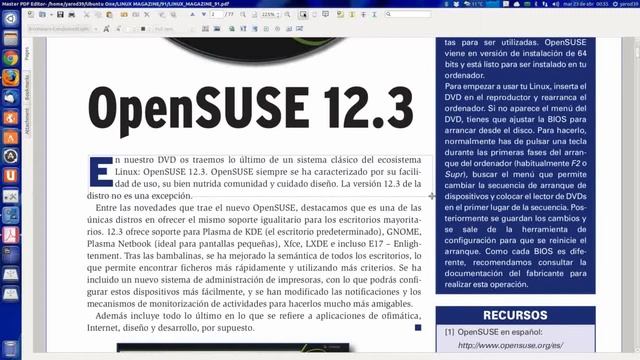Screen dimensions: 640x360
Task: Click the zoom out magnifier icon
Action: (x=243, y=14)
